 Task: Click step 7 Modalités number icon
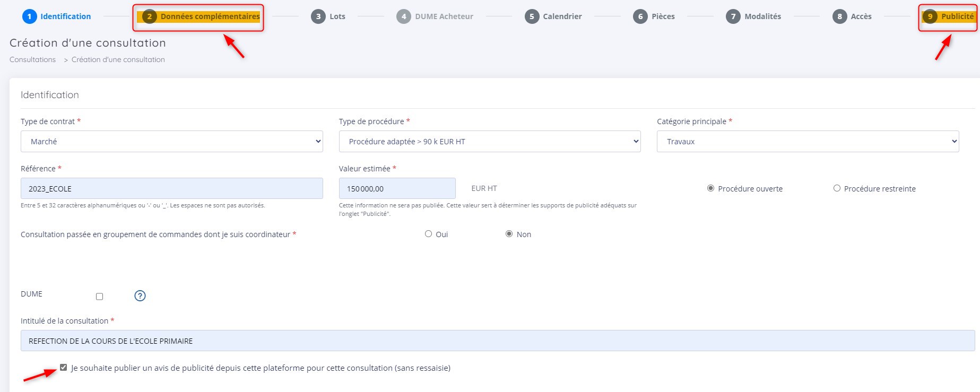click(733, 16)
